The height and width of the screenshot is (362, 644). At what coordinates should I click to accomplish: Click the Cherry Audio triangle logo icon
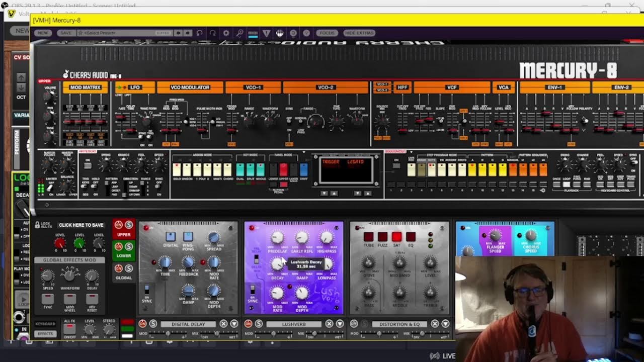267,33
